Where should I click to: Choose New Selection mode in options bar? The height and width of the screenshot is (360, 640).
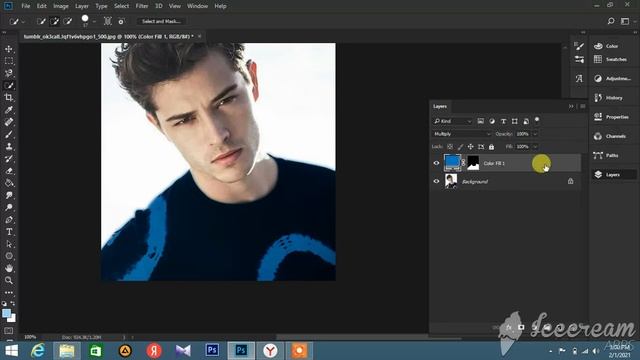pyautogui.click(x=41, y=21)
